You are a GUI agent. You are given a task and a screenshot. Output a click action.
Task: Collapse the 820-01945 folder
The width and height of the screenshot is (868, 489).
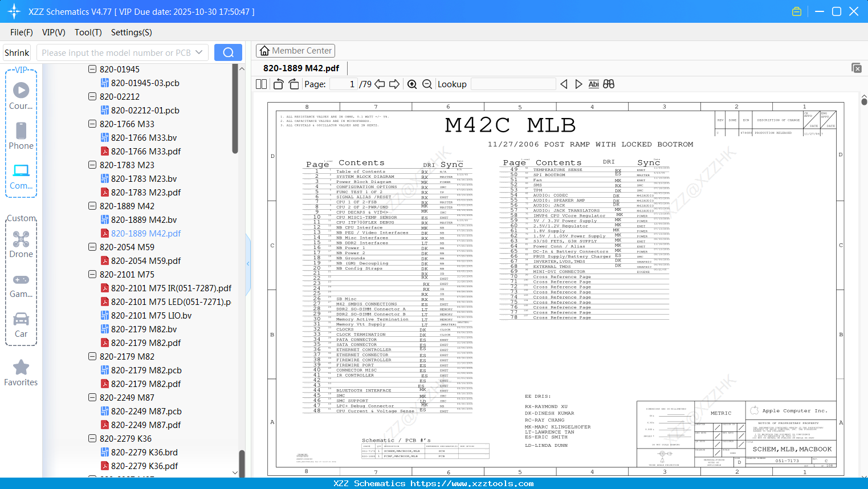point(92,69)
